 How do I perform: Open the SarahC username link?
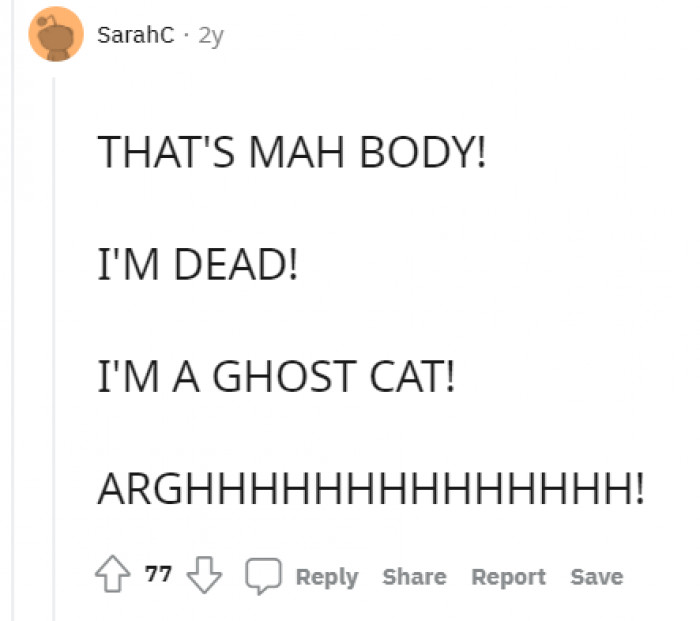click(136, 35)
